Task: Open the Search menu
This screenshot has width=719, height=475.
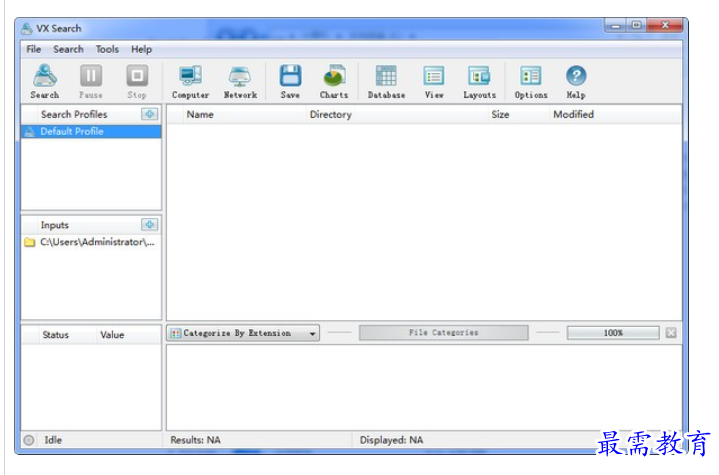Action: [x=68, y=49]
